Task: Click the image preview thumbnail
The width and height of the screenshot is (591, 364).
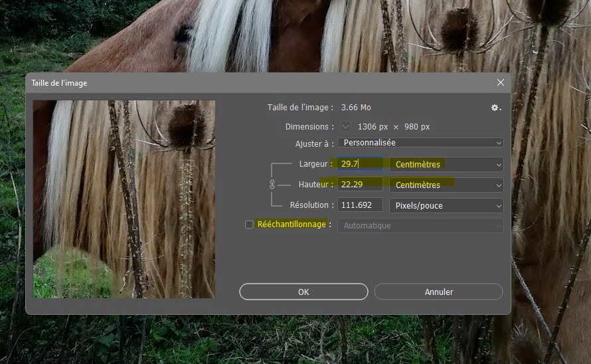Action: pyautogui.click(x=124, y=199)
